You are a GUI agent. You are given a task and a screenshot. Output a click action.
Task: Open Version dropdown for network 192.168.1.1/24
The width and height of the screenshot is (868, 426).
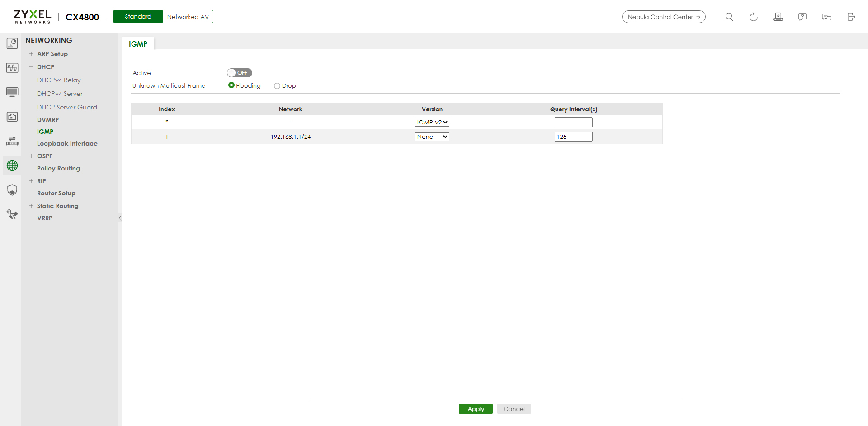pyautogui.click(x=432, y=137)
